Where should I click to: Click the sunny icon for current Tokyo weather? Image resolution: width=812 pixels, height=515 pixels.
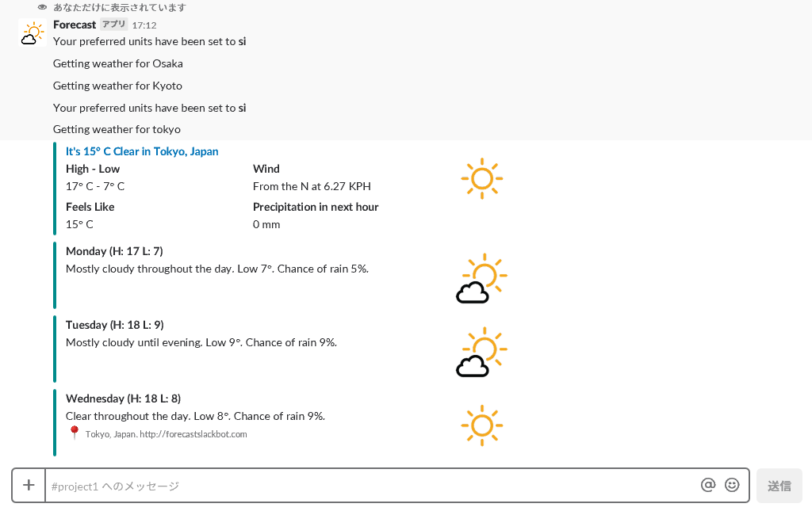tap(481, 178)
